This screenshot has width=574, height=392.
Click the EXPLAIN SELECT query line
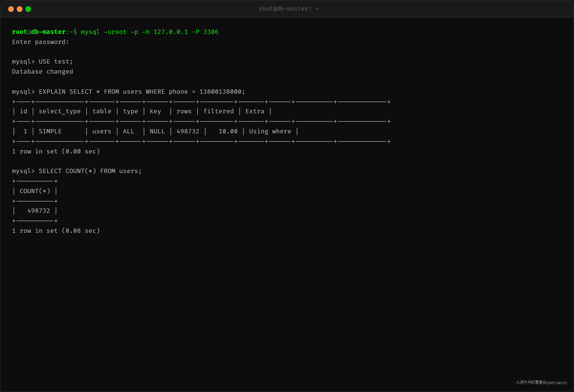pyautogui.click(x=128, y=92)
